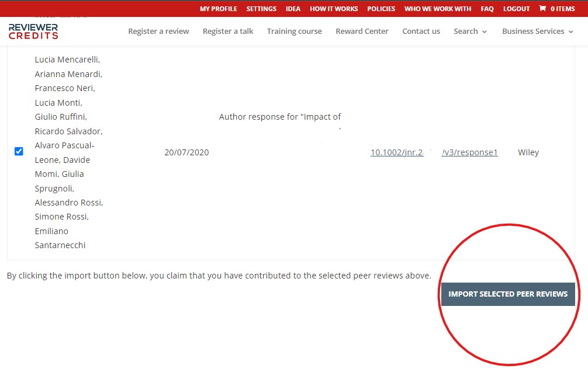This screenshot has height=369, width=588.
Task: Open Settings in top bar
Action: (261, 9)
